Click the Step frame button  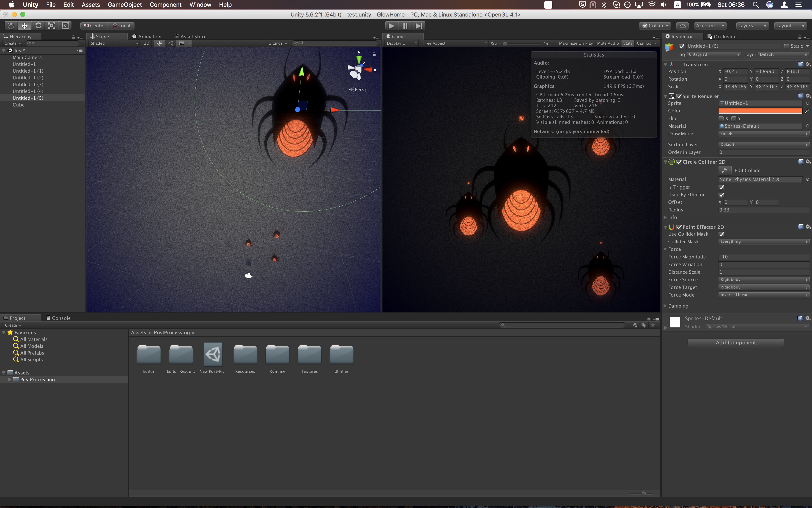418,26
